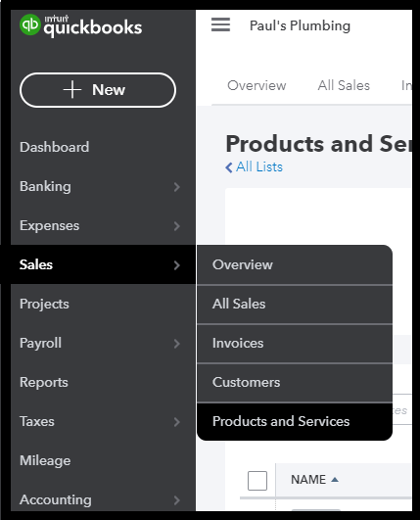The width and height of the screenshot is (420, 520).
Task: Expand the Accounting submenu arrow
Action: (x=177, y=500)
